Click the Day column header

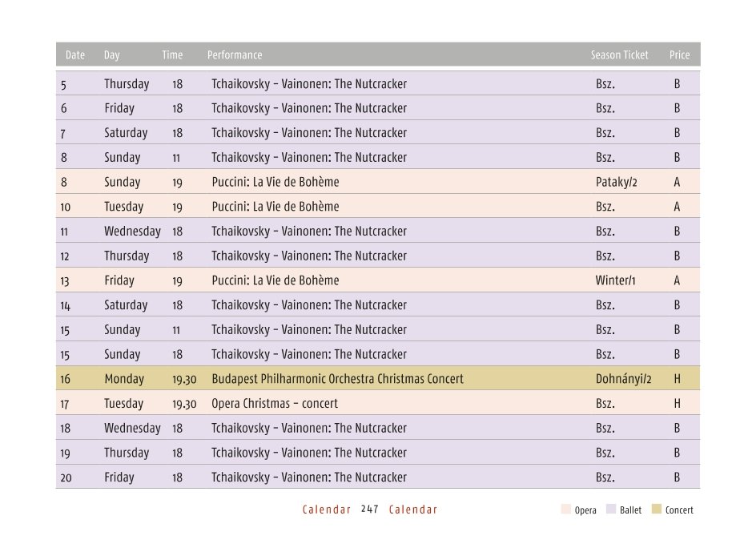coord(111,55)
